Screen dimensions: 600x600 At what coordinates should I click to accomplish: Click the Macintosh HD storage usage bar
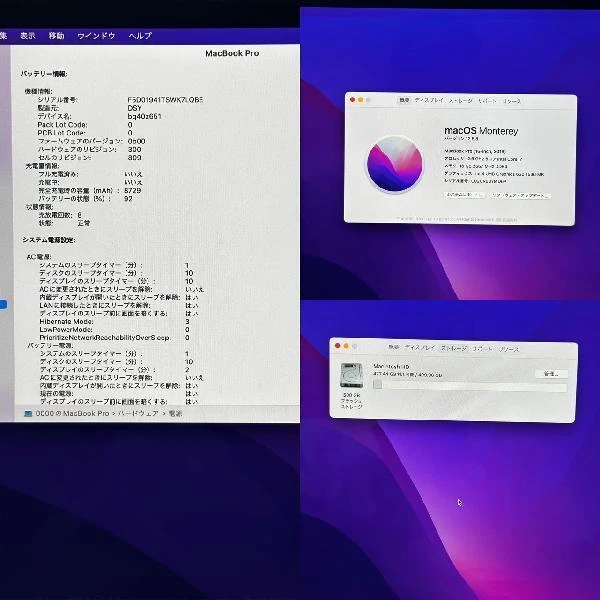pyautogui.click(x=470, y=386)
